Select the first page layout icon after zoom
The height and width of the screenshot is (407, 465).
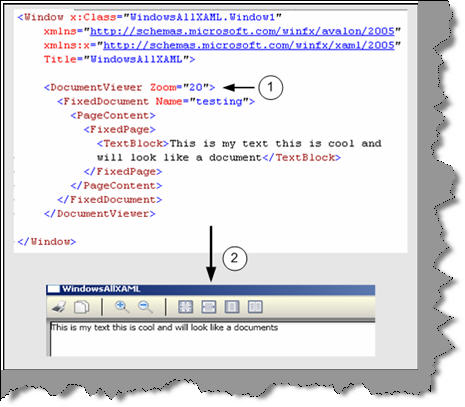[x=185, y=307]
